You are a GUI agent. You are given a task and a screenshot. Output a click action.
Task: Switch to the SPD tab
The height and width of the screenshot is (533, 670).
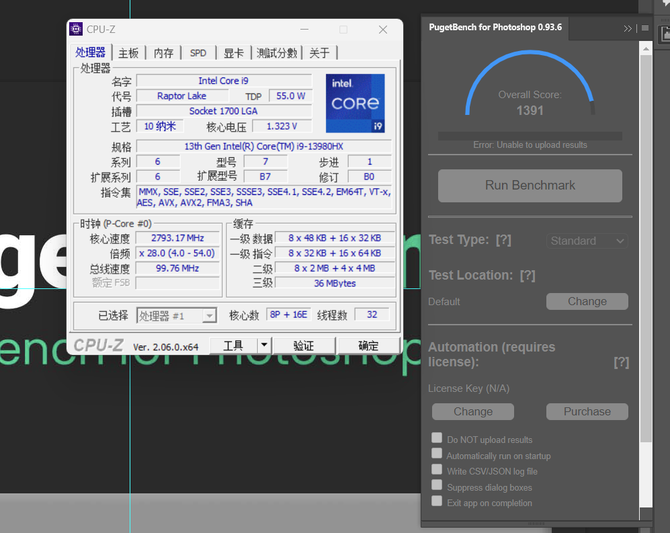click(198, 53)
